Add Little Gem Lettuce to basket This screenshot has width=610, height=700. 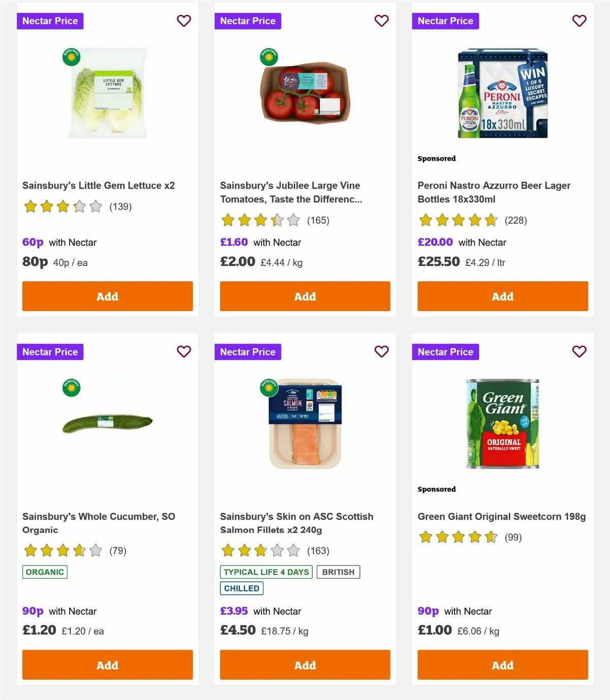pos(107,296)
